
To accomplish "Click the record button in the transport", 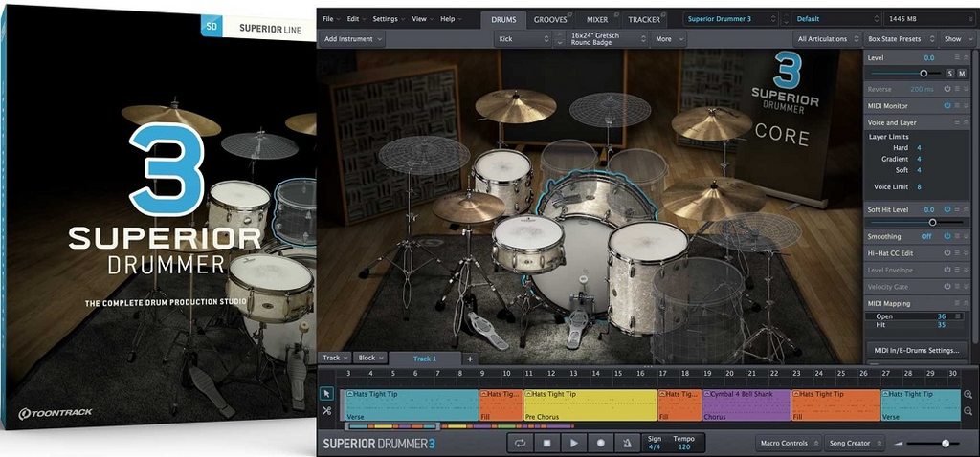I will click(601, 444).
